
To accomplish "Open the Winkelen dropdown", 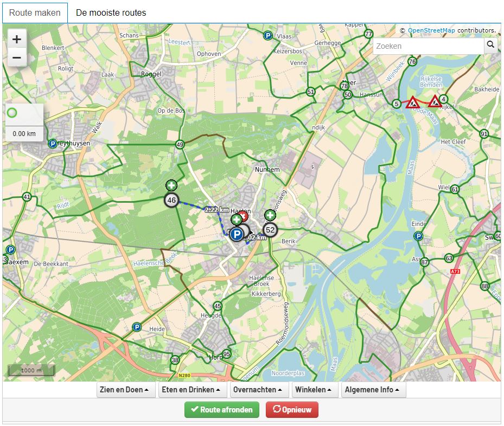I will pos(315,389).
